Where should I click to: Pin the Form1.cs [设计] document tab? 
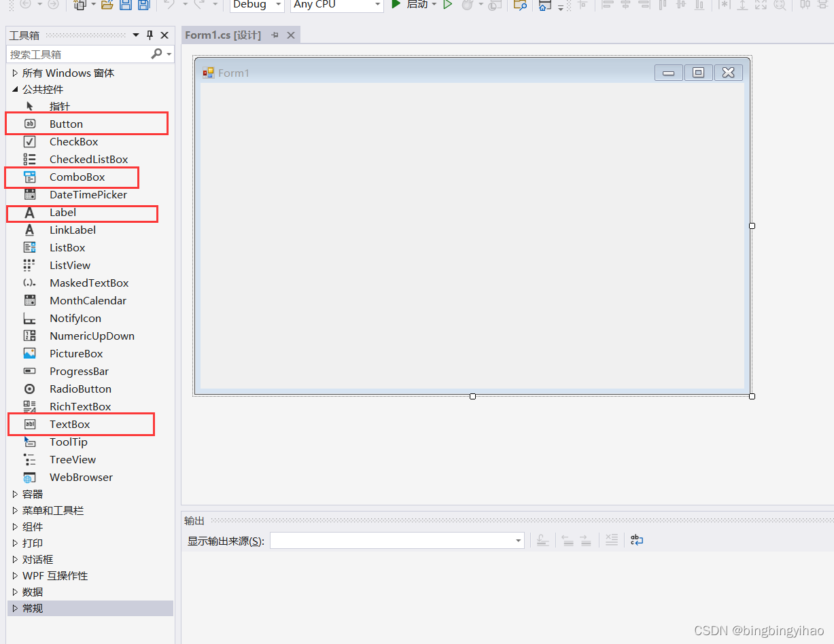tap(275, 35)
